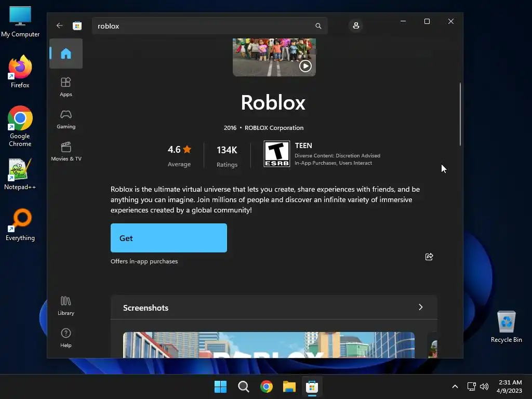Click the volume speaker icon in the tray

484,387
